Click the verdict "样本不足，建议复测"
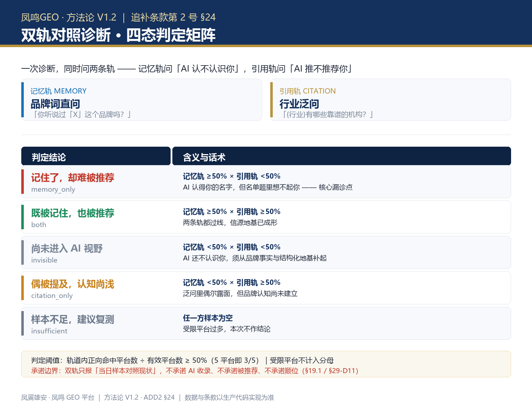Image resolution: width=532 pixels, height=411 pixels. click(73, 319)
